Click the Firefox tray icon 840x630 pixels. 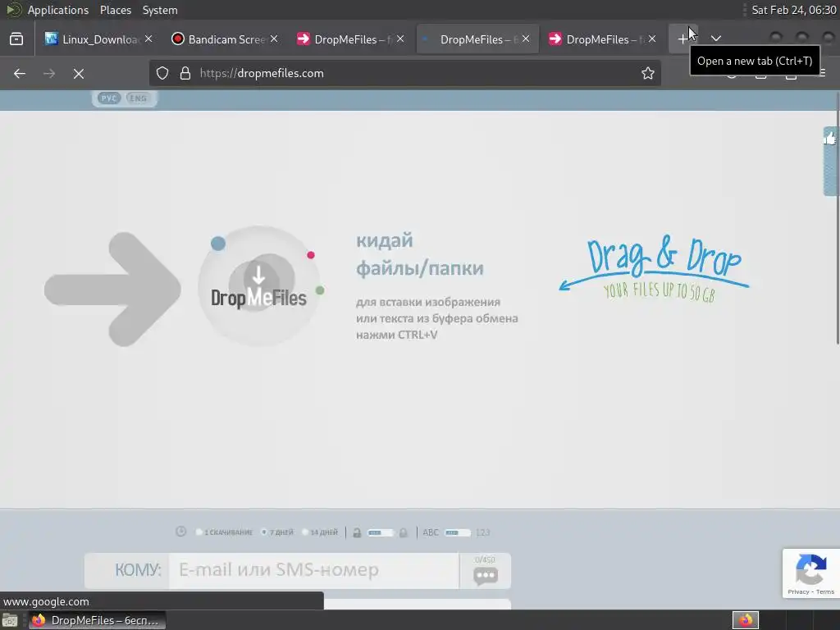click(745, 620)
